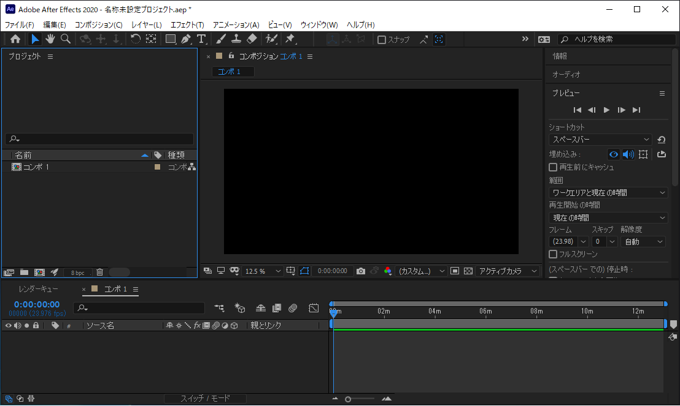Select the Hand tool

click(x=50, y=39)
